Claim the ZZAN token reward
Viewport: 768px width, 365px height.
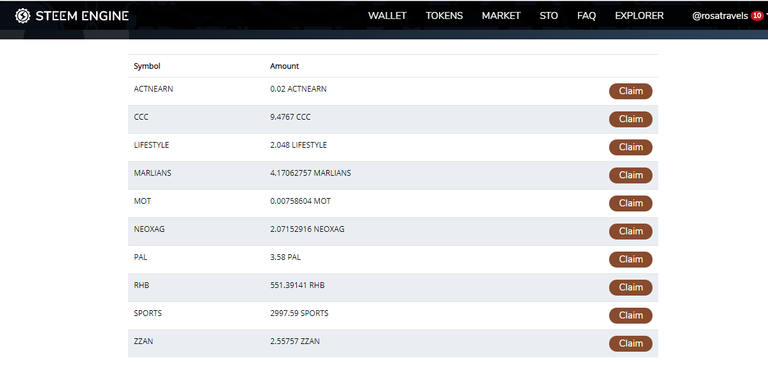pyautogui.click(x=630, y=343)
